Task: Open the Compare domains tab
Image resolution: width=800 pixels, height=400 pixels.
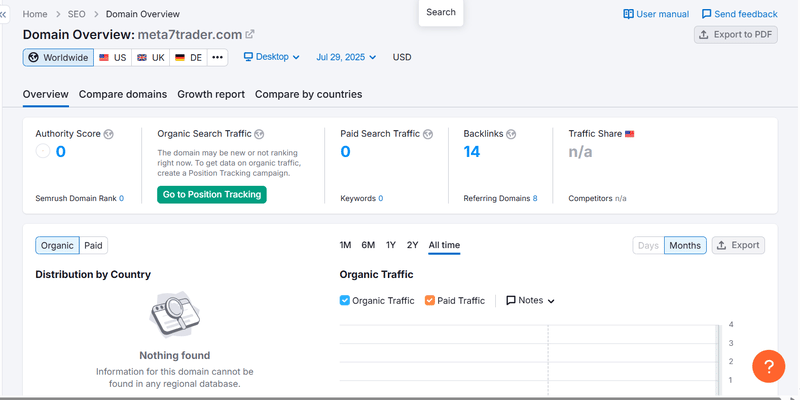Action: point(123,94)
